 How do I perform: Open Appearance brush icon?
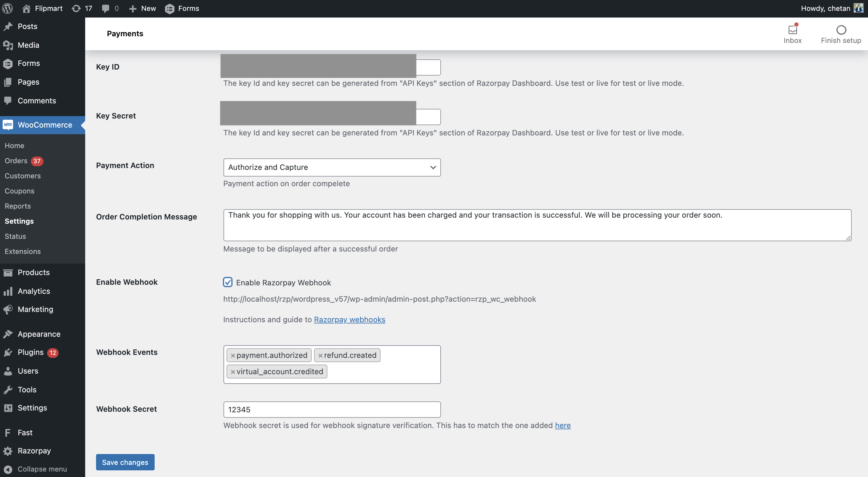click(x=8, y=334)
